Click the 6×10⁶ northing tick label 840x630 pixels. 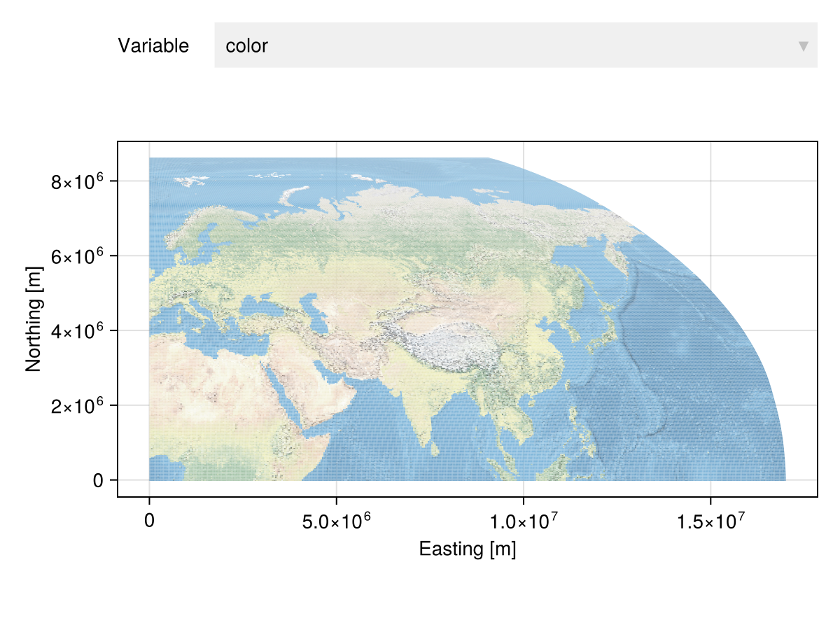click(77, 255)
